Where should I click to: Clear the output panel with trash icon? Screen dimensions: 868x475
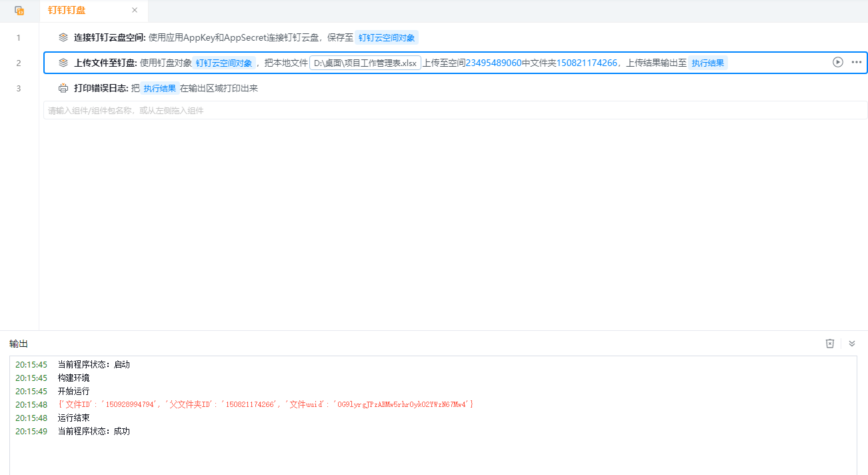point(830,344)
